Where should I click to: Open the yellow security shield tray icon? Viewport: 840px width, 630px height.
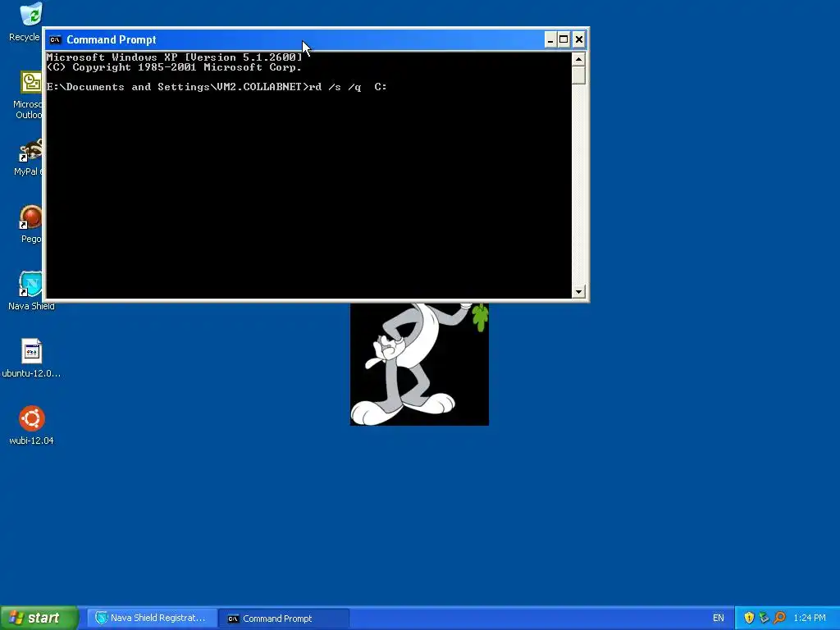pyautogui.click(x=749, y=618)
